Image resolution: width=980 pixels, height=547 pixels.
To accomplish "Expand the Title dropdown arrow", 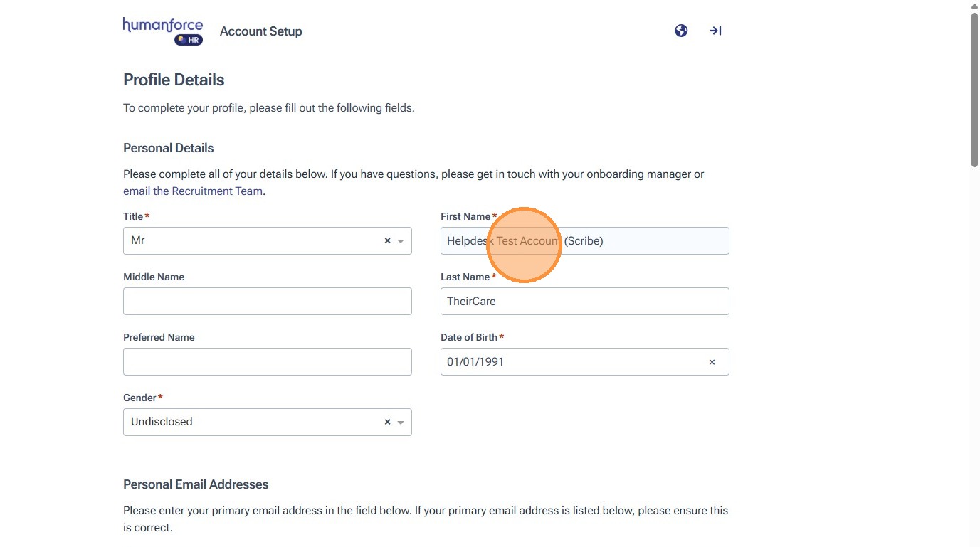I will (x=401, y=241).
